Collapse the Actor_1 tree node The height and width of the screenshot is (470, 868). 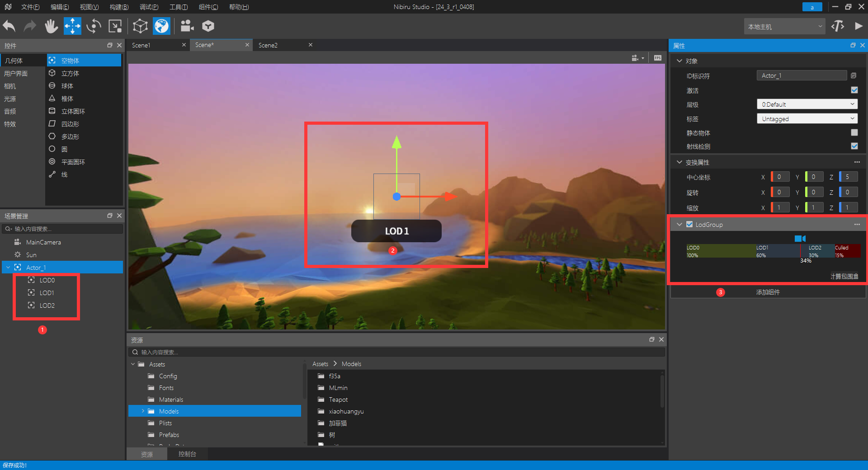coord(8,268)
